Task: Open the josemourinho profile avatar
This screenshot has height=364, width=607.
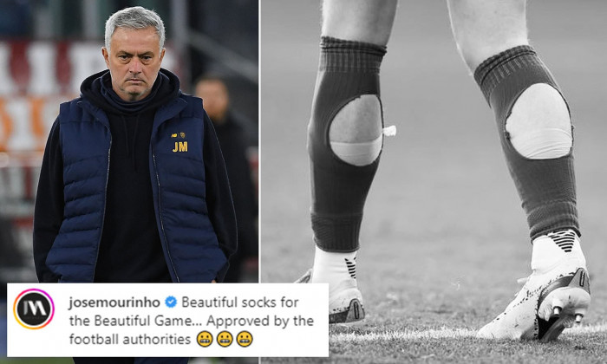Action: coord(34,309)
